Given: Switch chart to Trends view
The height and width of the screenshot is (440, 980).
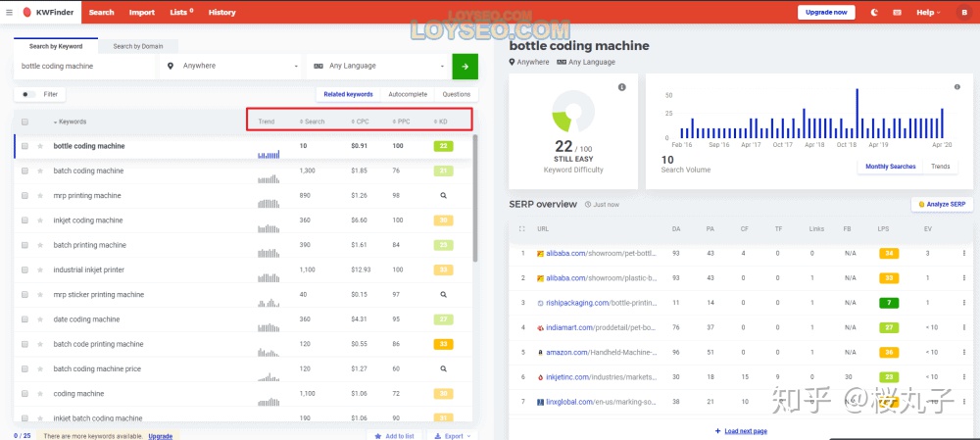Looking at the screenshot, I should [940, 167].
